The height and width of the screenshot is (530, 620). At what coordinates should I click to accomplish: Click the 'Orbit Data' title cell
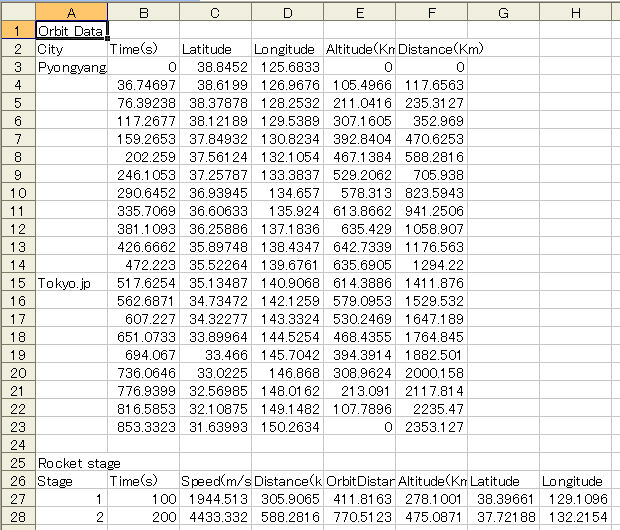tap(71, 30)
